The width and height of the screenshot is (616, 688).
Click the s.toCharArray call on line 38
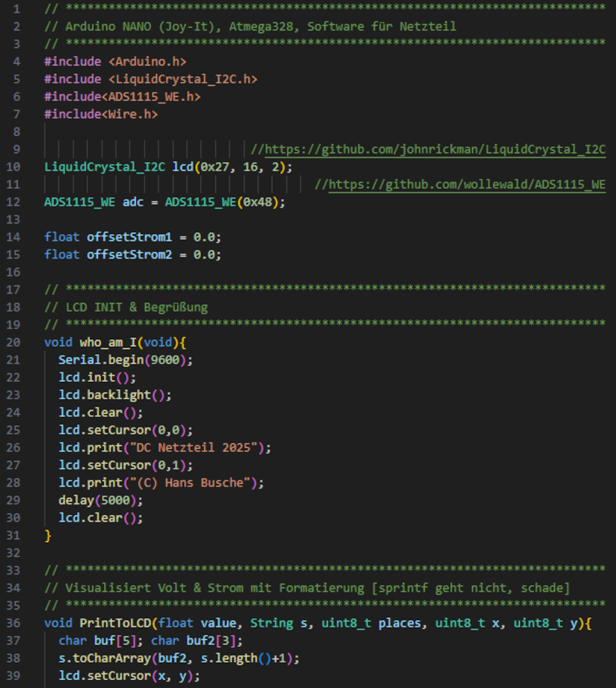(97, 658)
